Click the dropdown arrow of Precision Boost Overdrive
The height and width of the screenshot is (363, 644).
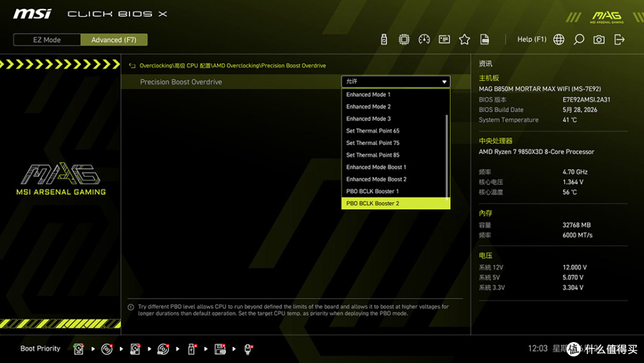coord(444,82)
